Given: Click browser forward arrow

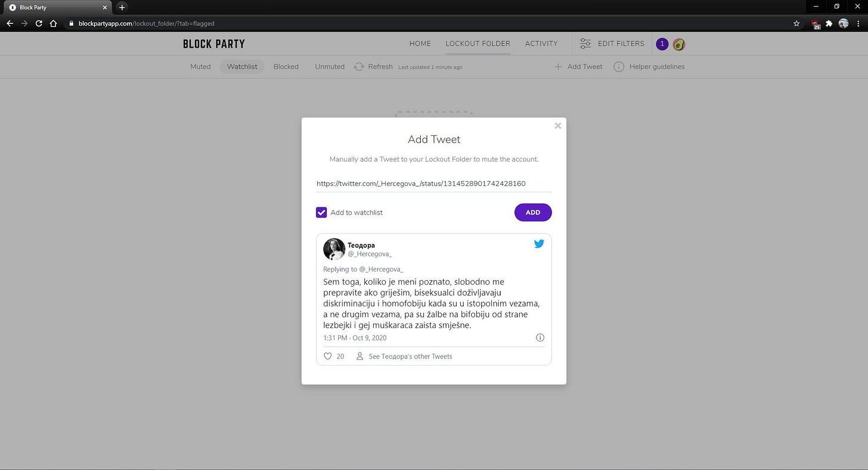Looking at the screenshot, I should click(x=24, y=24).
